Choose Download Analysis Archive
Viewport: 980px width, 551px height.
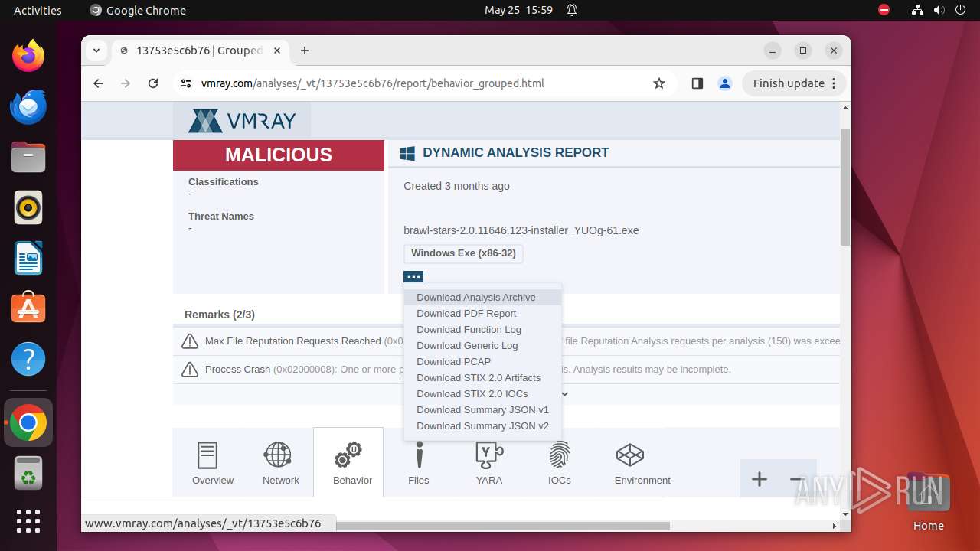pyautogui.click(x=483, y=297)
